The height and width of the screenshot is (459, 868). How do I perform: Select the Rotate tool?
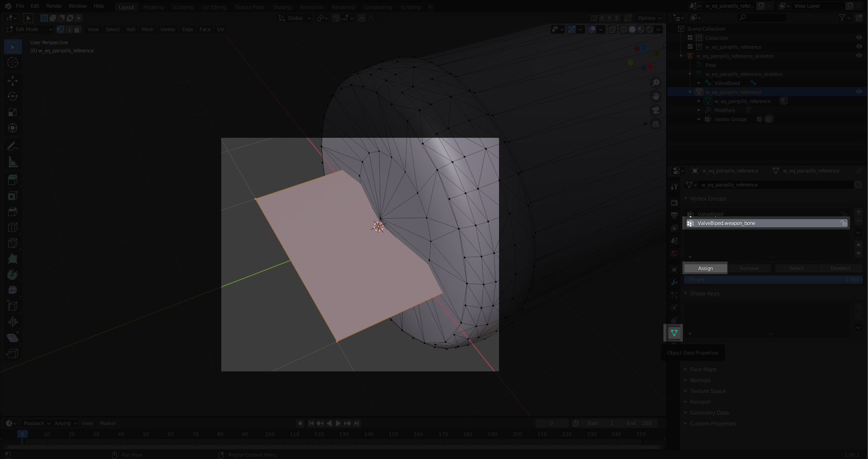13,96
